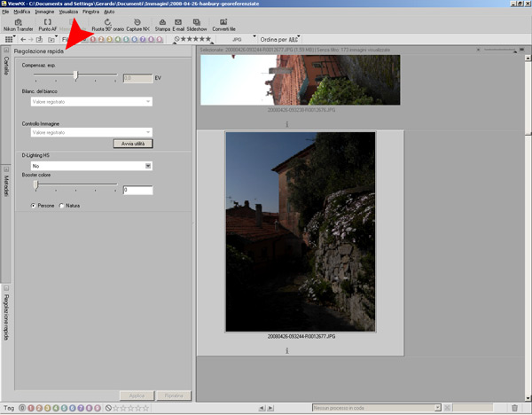The image size is (532, 415).
Task: Go back with the left arrow
Action: [x=23, y=39]
